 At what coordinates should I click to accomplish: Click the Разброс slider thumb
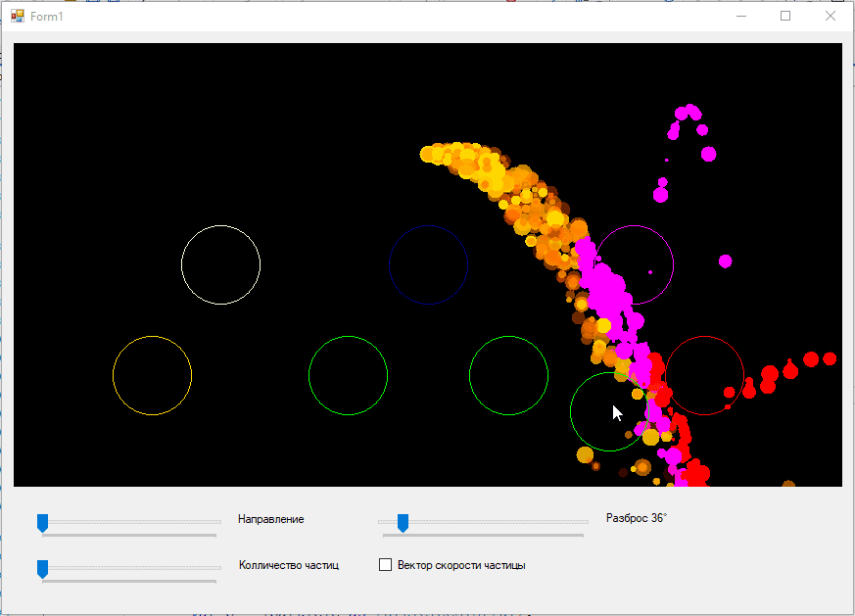click(x=402, y=523)
